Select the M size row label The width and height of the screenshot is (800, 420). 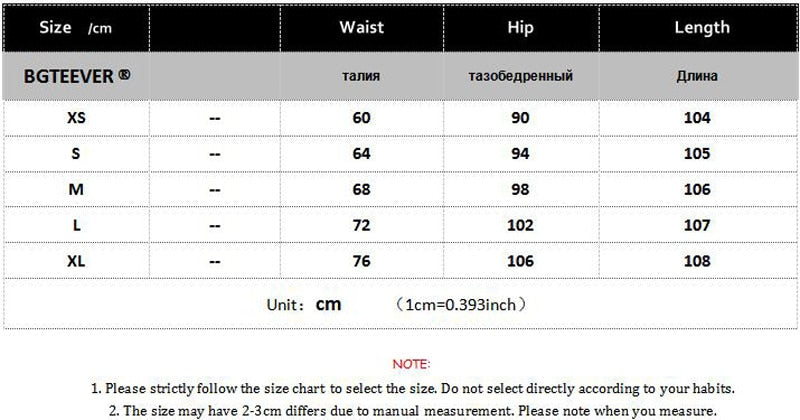76,190
